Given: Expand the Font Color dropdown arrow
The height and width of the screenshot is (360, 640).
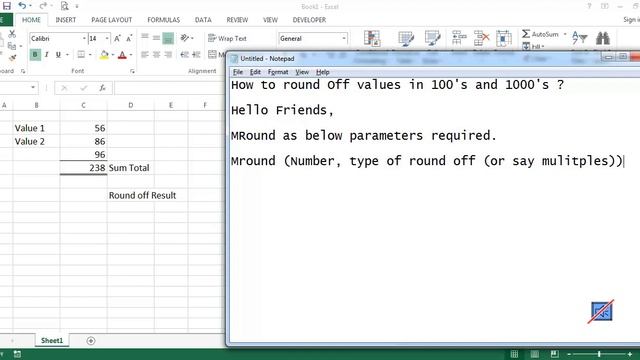Looking at the screenshot, I should (x=131, y=54).
